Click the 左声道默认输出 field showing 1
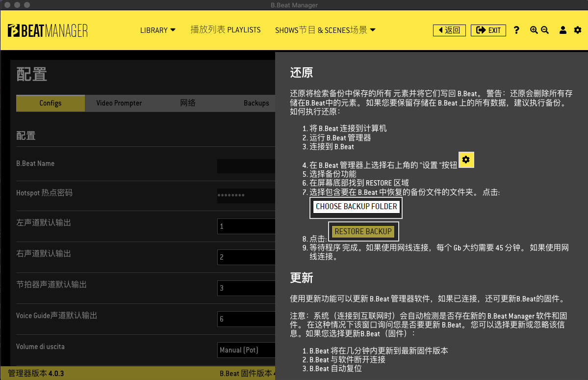The width and height of the screenshot is (588, 380). [x=246, y=226]
